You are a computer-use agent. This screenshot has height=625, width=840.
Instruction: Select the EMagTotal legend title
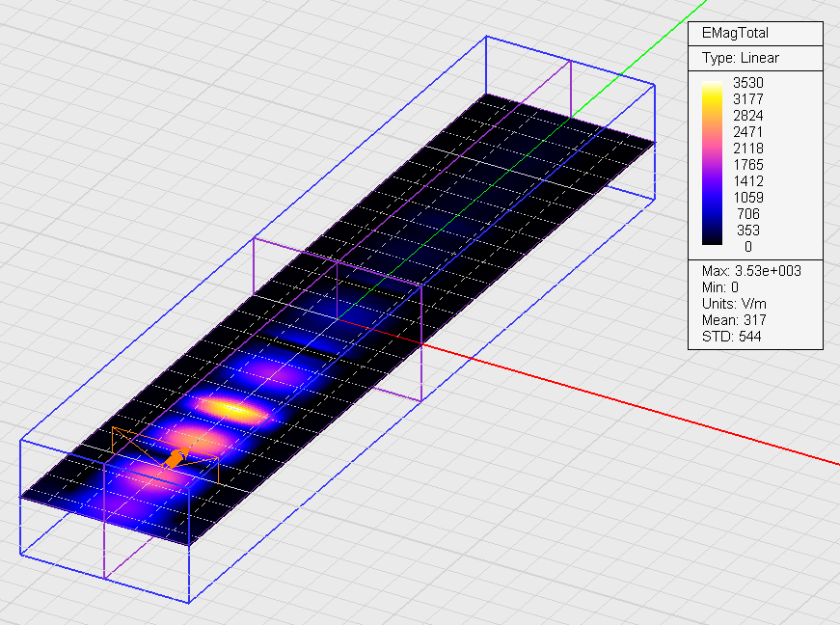736,34
